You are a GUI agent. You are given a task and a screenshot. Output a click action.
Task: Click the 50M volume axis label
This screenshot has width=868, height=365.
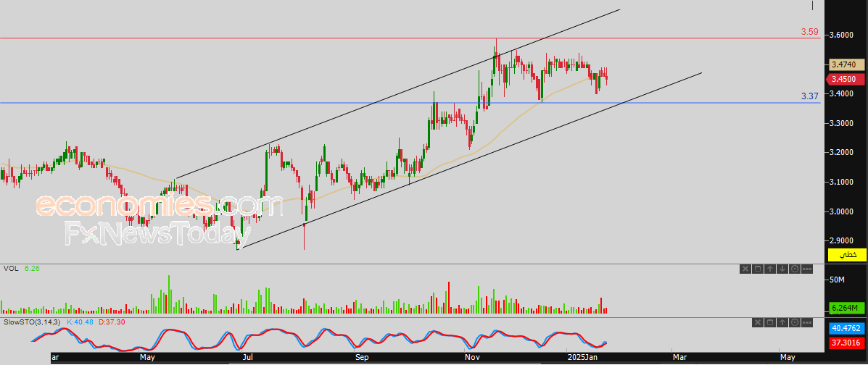click(836, 280)
